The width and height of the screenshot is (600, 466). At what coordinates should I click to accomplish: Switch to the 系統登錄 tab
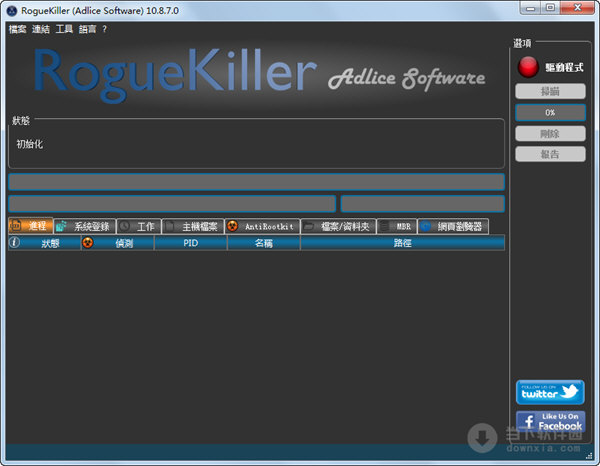[x=85, y=226]
